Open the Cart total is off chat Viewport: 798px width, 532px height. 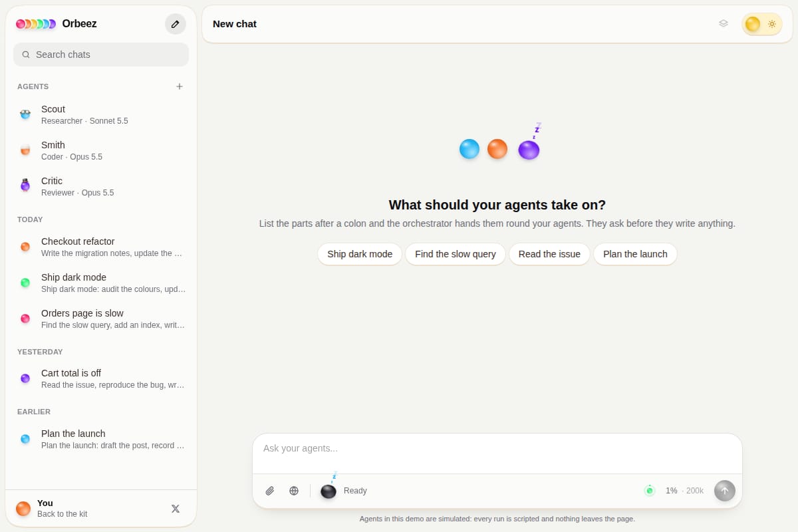tap(101, 378)
